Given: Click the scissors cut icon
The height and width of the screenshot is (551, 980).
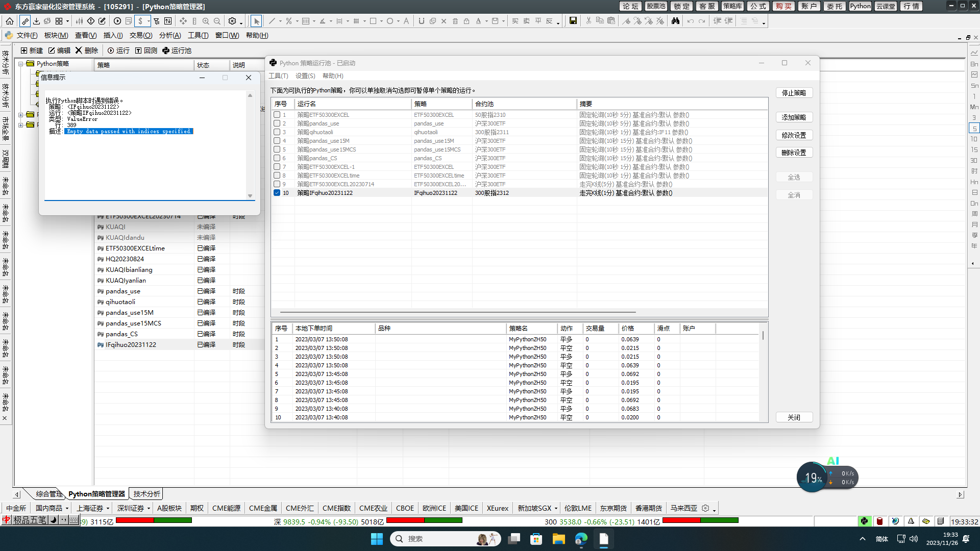Looking at the screenshot, I should 589,21.
